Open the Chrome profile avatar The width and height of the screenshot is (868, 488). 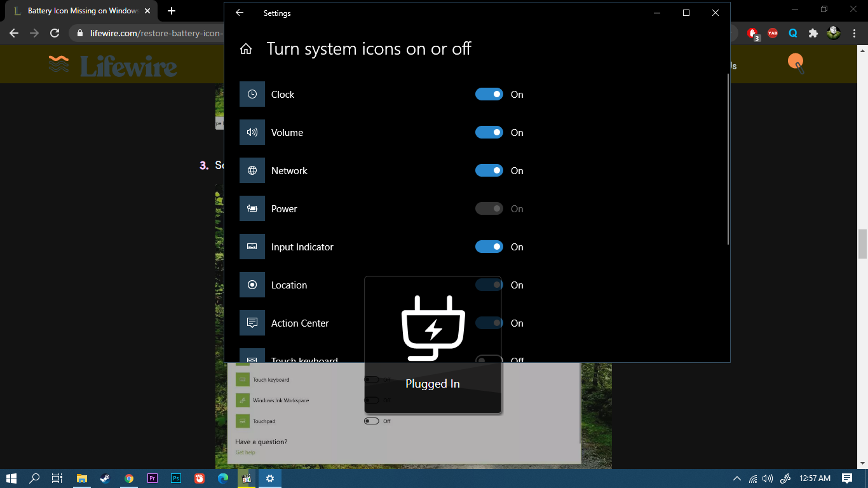(x=834, y=33)
